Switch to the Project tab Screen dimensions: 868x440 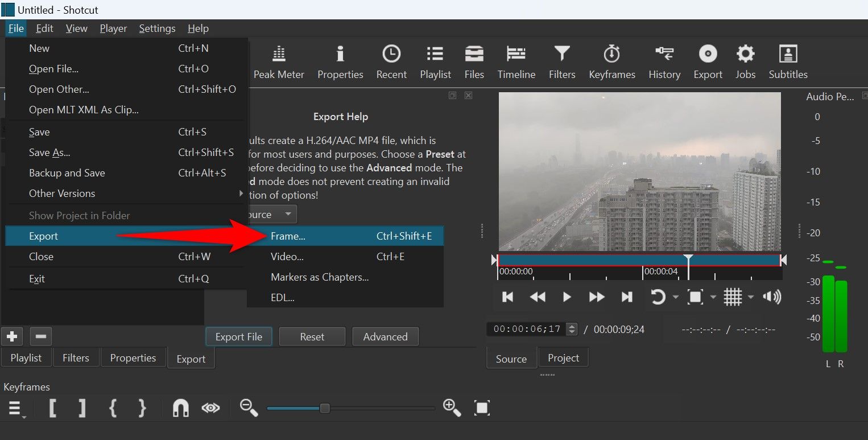[563, 357]
